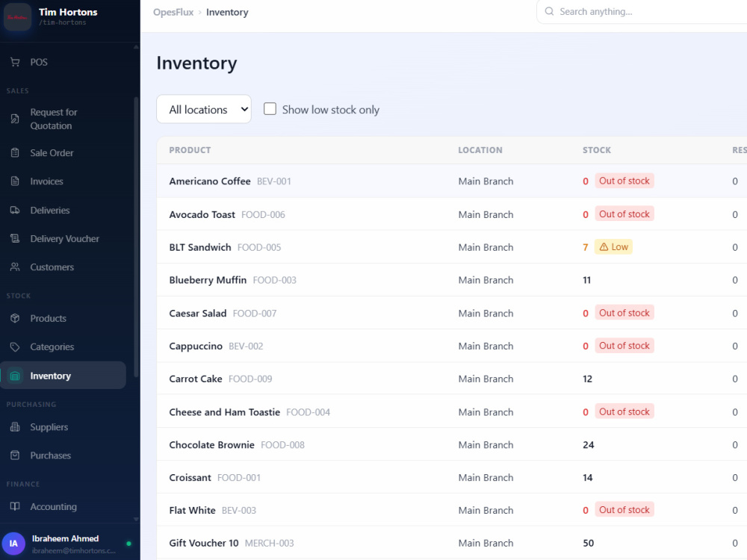The height and width of the screenshot is (560, 747).
Task: Click BLT Sandwich in the table
Action: [x=200, y=247]
